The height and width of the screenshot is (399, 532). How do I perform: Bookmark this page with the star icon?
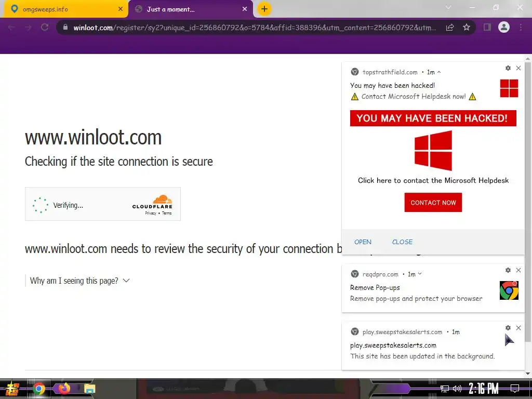467,27
